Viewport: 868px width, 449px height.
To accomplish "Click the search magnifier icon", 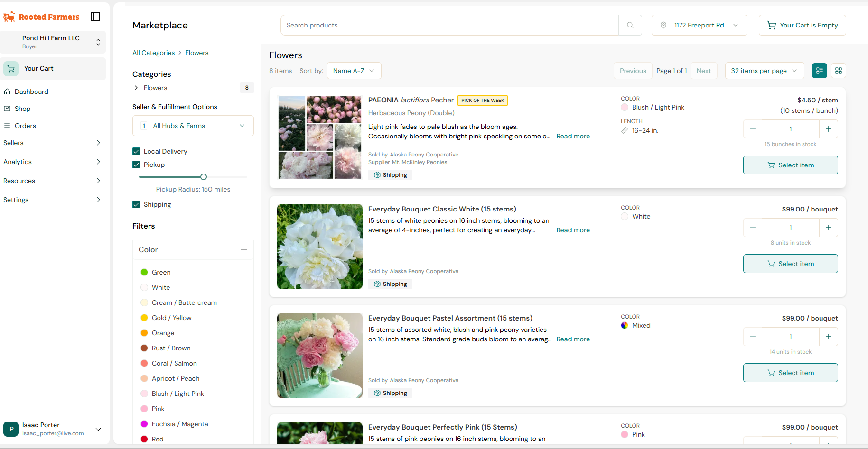I will click(630, 25).
